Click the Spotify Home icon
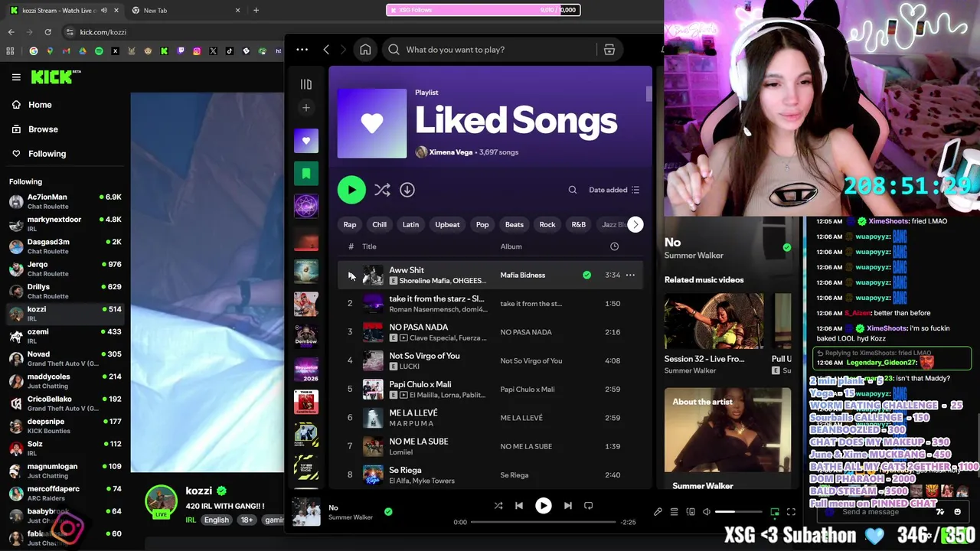Screen dimensions: 980x551 365,50
